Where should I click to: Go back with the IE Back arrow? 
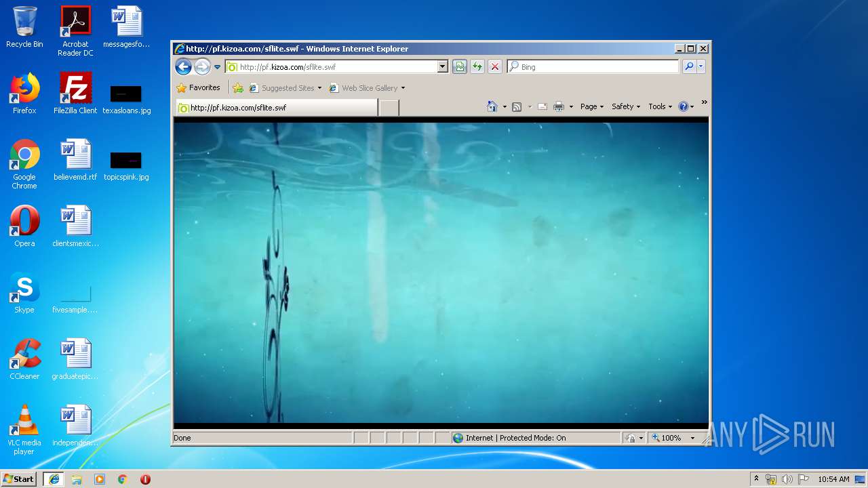(x=183, y=66)
